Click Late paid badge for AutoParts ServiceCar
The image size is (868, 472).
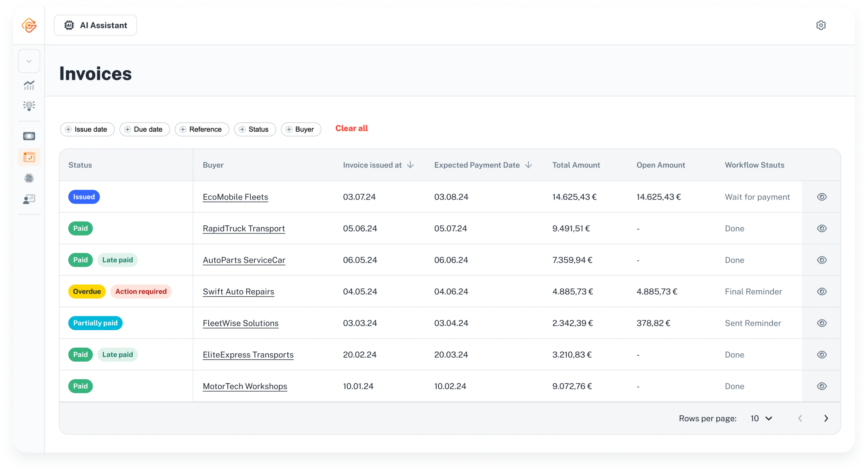pyautogui.click(x=118, y=260)
